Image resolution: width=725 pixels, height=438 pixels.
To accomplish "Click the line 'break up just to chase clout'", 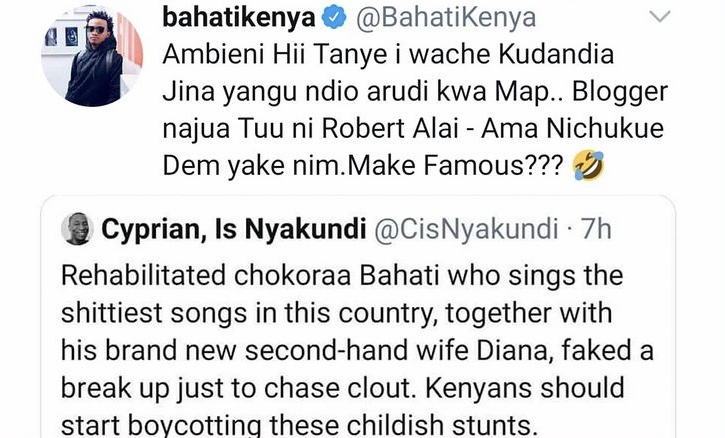I will pos(343,388).
